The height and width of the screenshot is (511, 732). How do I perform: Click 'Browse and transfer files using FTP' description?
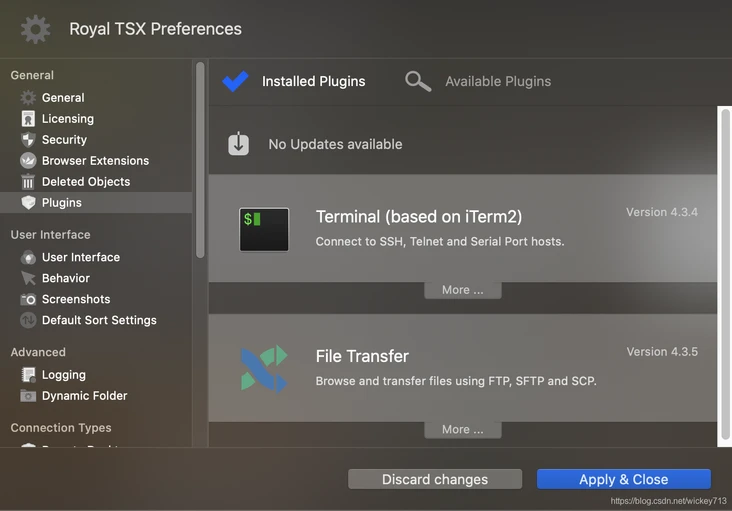coord(456,381)
